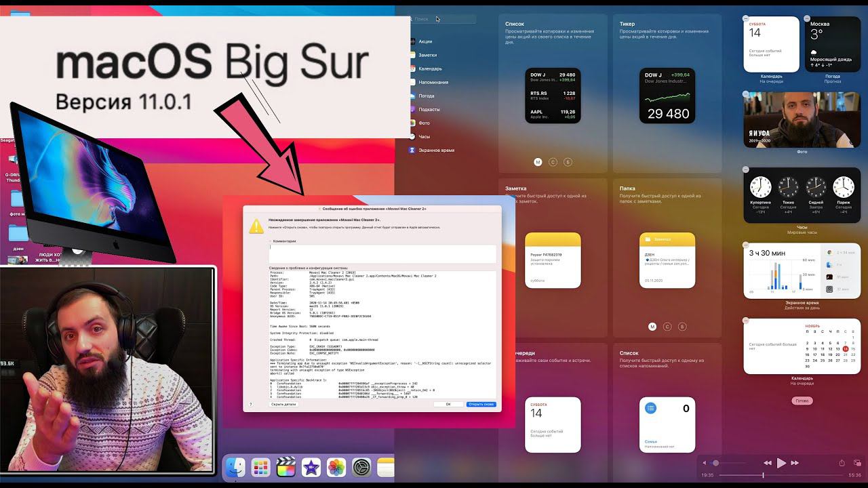
Task: Select Напоминания in widget app list
Action: tap(433, 82)
